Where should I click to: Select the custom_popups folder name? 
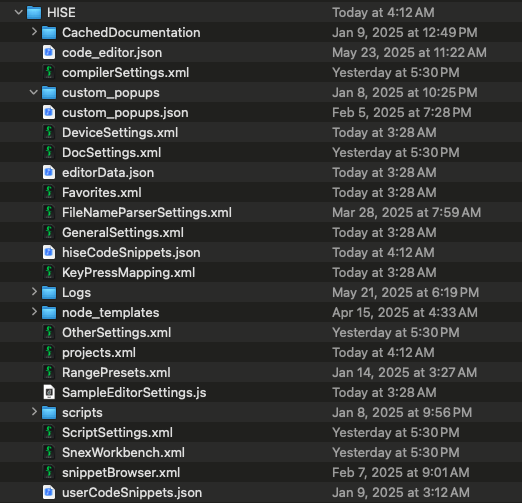pos(111,93)
